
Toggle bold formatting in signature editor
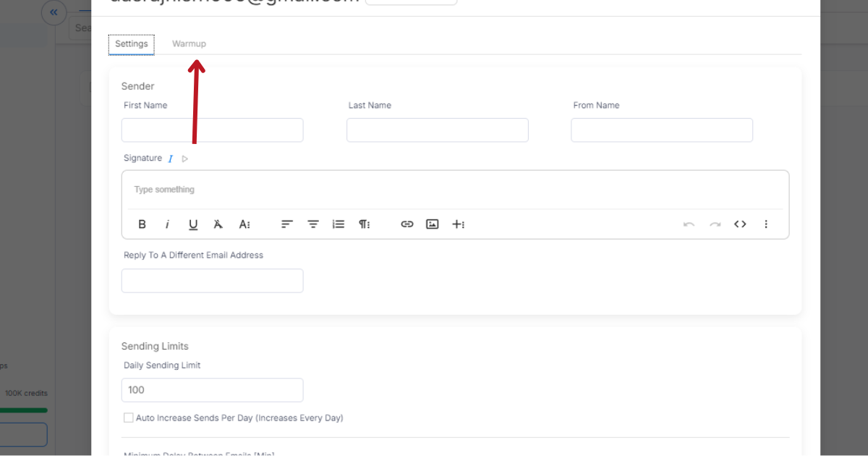(x=142, y=224)
